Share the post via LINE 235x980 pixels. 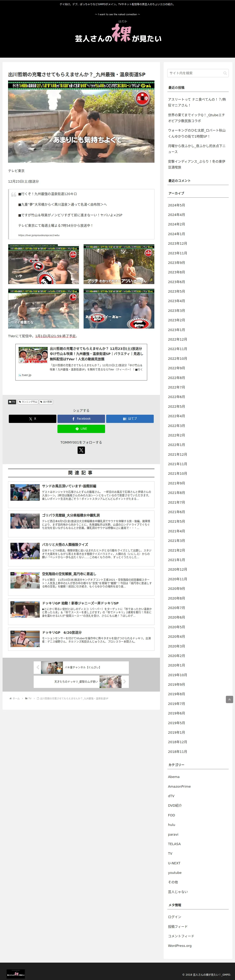point(81,429)
